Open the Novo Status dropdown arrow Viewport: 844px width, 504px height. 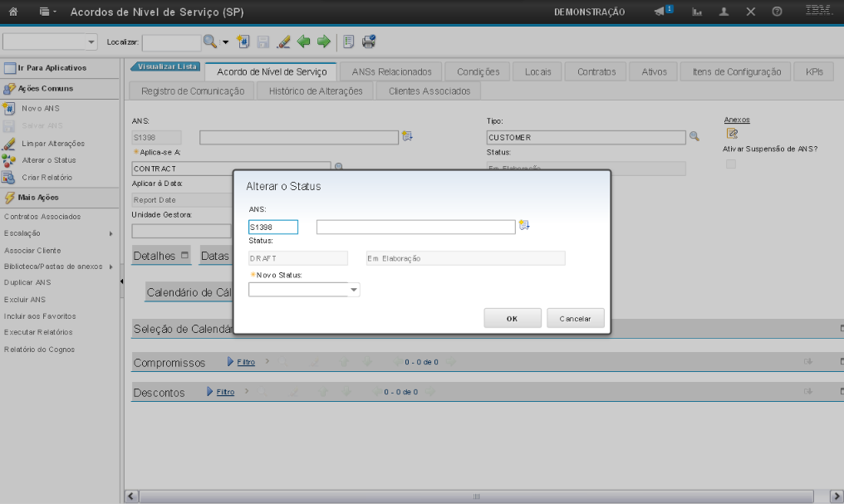pyautogui.click(x=354, y=291)
